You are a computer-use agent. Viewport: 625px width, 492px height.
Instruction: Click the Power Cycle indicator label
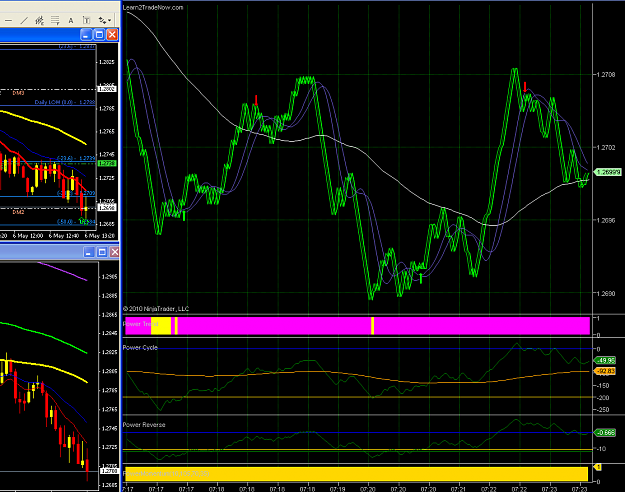click(x=140, y=348)
